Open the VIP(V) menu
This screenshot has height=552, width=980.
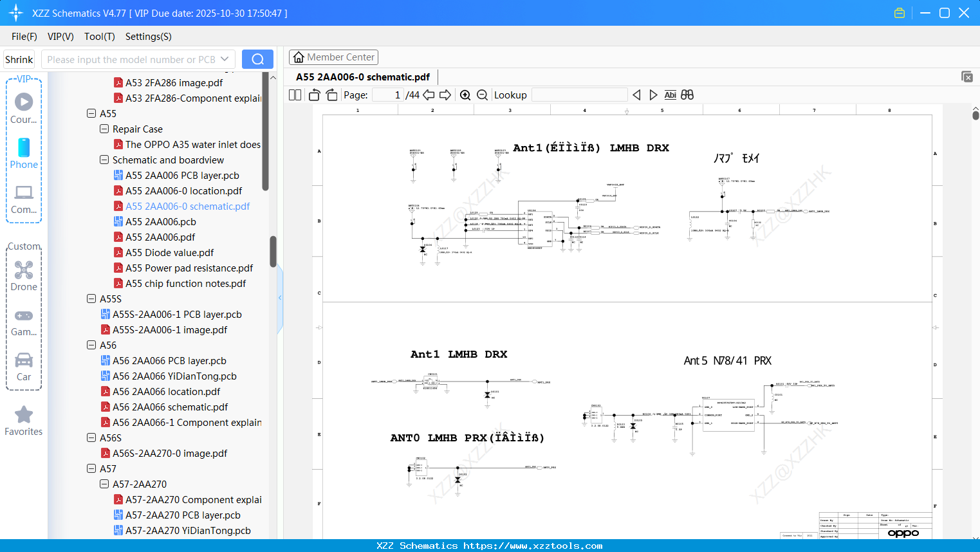(60, 37)
